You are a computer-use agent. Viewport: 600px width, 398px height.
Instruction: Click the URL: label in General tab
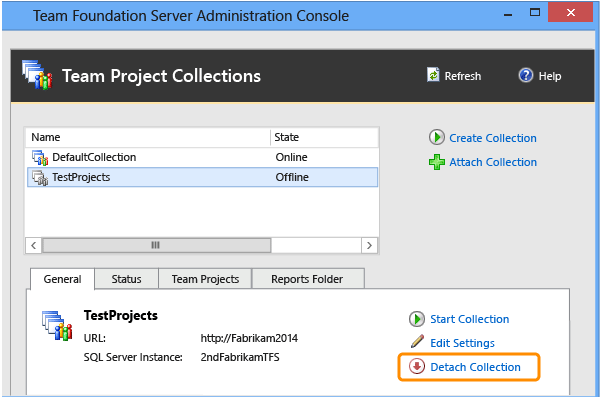click(95, 338)
